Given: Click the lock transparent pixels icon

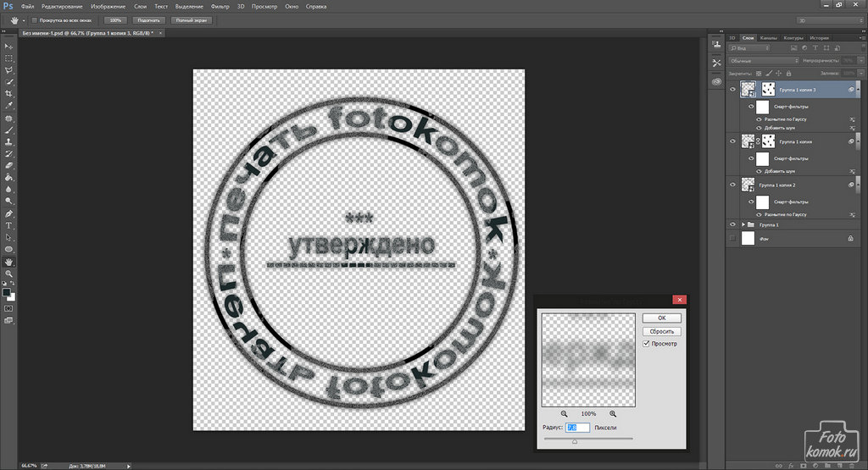Looking at the screenshot, I should tap(759, 73).
